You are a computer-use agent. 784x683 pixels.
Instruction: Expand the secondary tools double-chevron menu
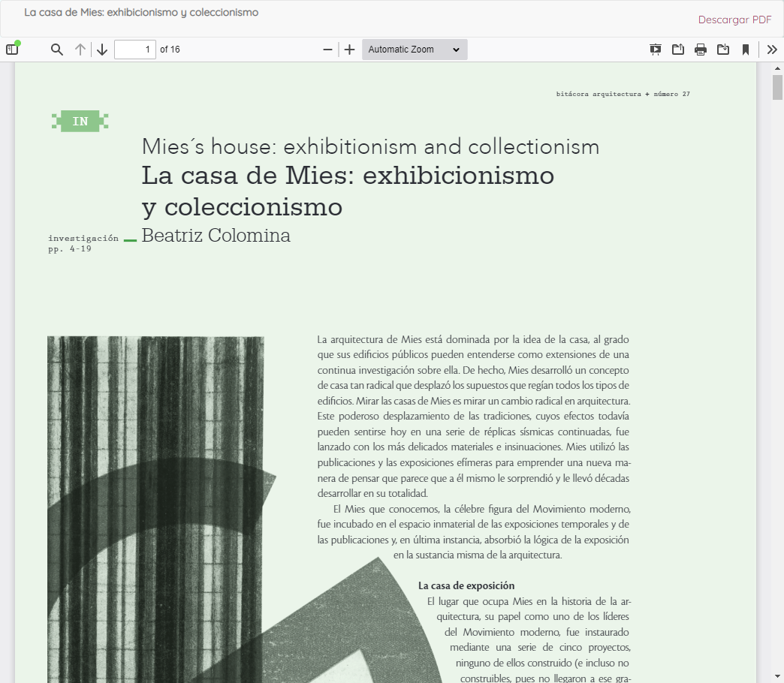[772, 50]
